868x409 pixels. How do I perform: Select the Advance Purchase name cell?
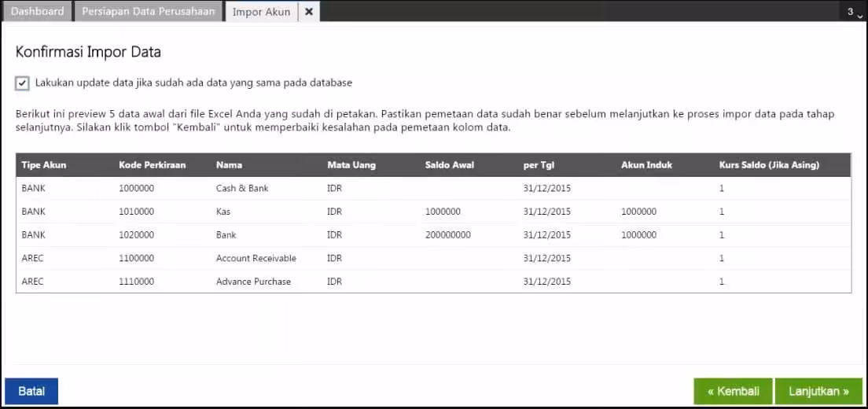tap(253, 281)
